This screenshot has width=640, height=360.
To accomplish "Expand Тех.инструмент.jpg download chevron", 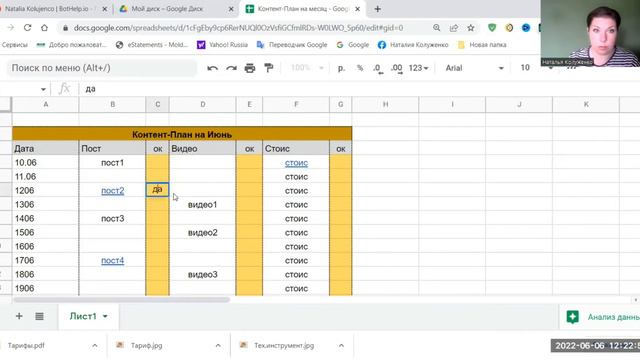I will 341,346.
